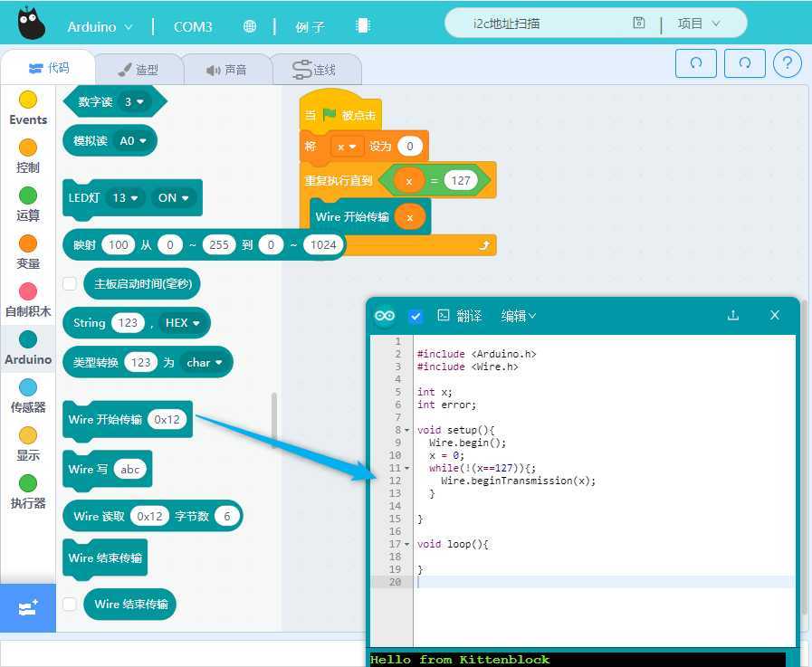Click the 设为 value 0 field

coord(410,147)
